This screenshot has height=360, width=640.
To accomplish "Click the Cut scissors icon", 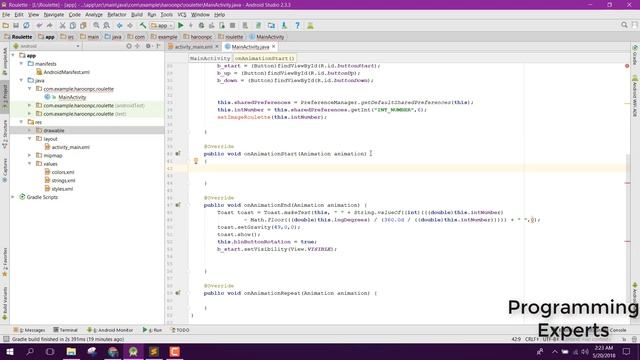I will pos(62,25).
